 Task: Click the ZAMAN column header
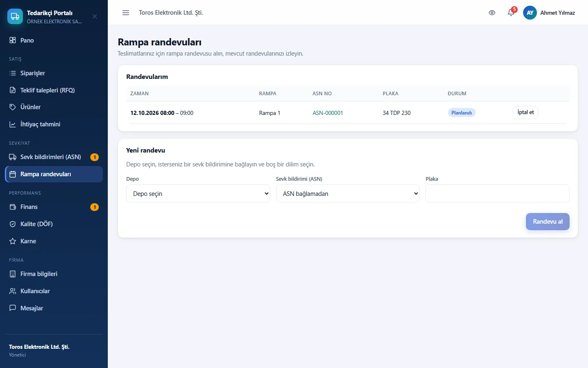click(x=140, y=94)
